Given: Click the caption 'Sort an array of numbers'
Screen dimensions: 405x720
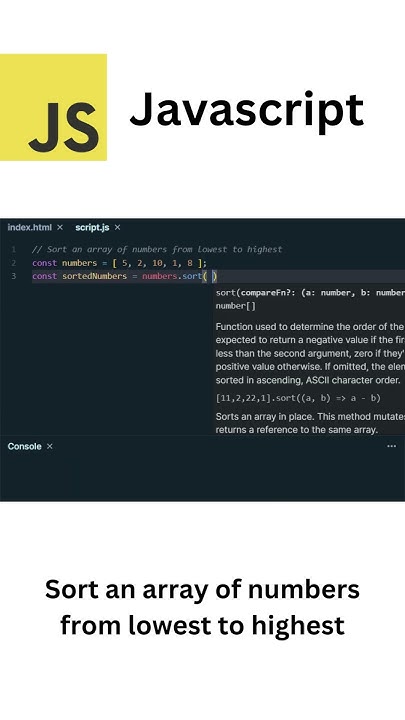Looking at the screenshot, I should (x=202, y=589).
